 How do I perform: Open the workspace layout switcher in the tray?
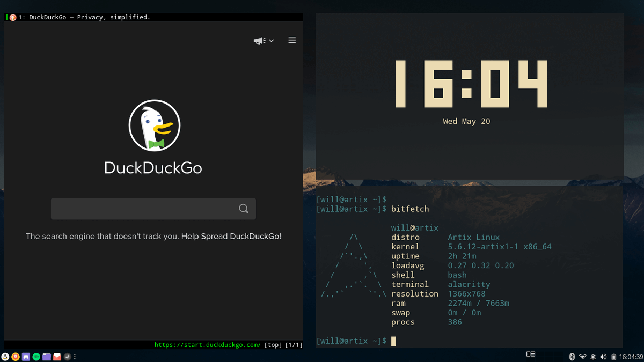click(x=530, y=354)
